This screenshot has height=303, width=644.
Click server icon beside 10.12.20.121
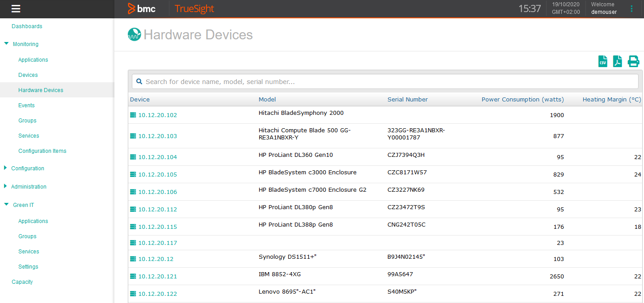pos(133,276)
